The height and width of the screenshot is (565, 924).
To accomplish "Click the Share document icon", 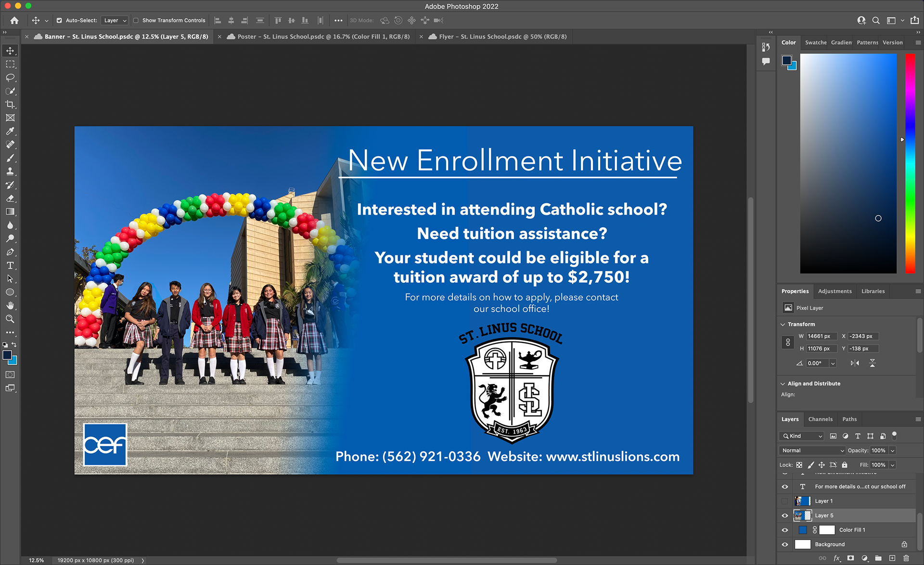I will (915, 20).
